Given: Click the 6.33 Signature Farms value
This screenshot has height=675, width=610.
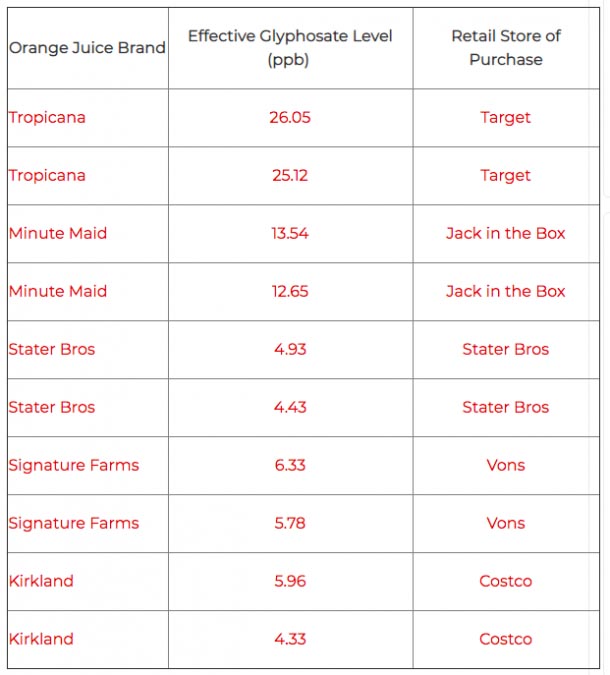Looking at the screenshot, I should point(290,465).
